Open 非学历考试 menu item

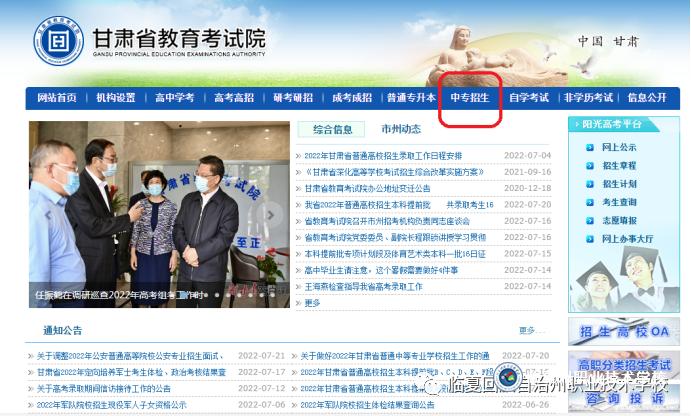(x=588, y=97)
